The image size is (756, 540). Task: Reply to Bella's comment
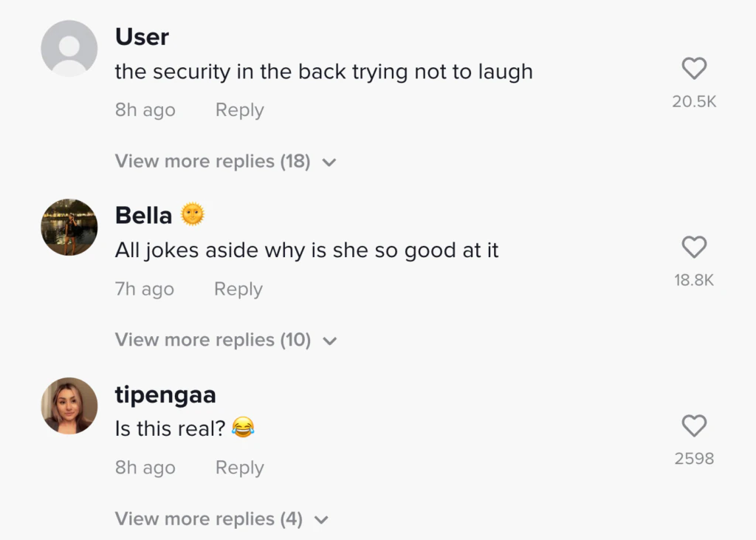pyautogui.click(x=238, y=289)
